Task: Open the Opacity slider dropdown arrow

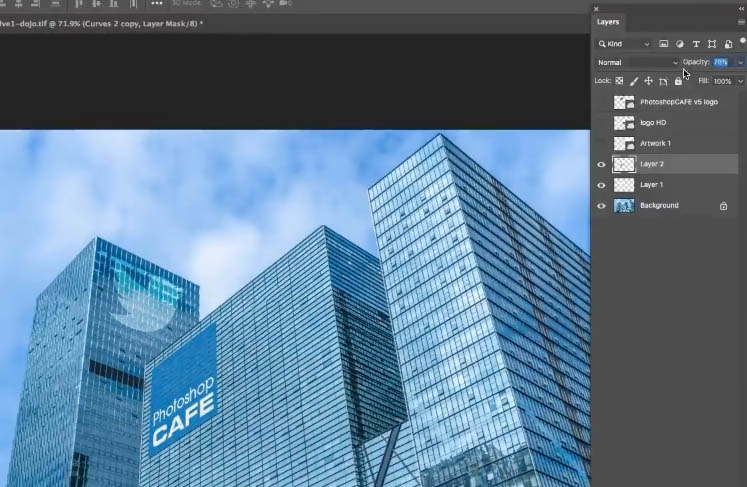Action: coord(740,62)
